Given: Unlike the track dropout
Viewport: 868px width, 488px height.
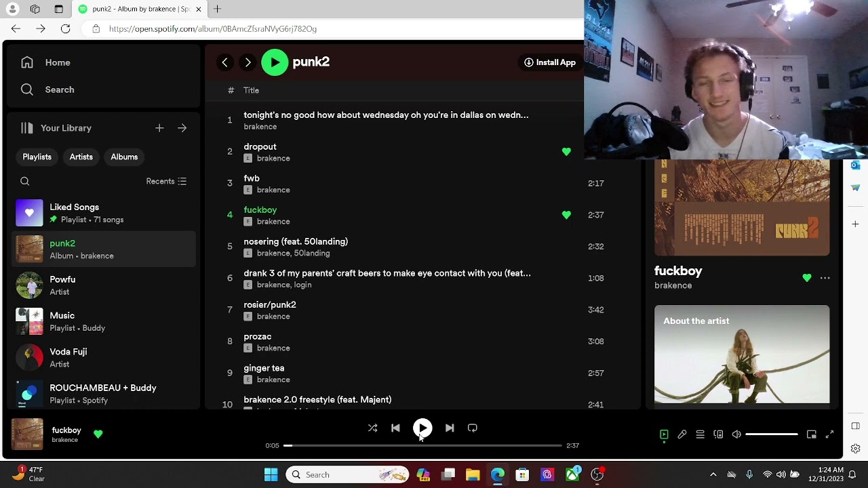Looking at the screenshot, I should tap(566, 152).
